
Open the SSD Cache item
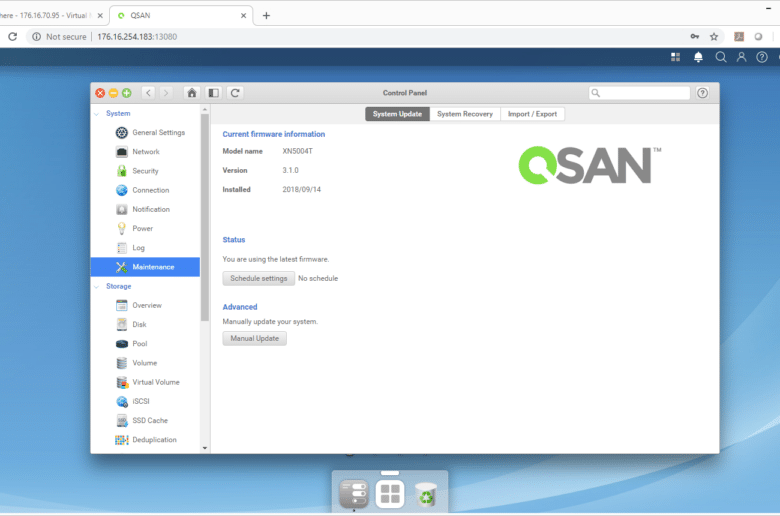click(x=142, y=420)
